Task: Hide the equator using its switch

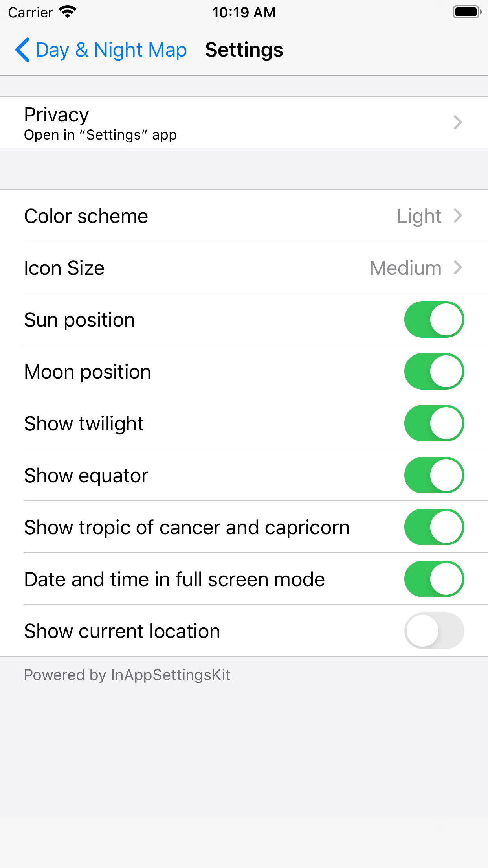Action: point(434,475)
